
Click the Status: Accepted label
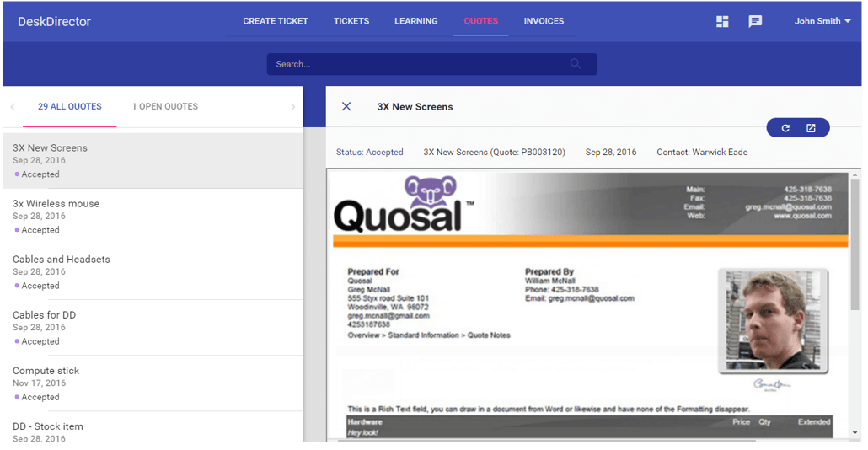(369, 152)
